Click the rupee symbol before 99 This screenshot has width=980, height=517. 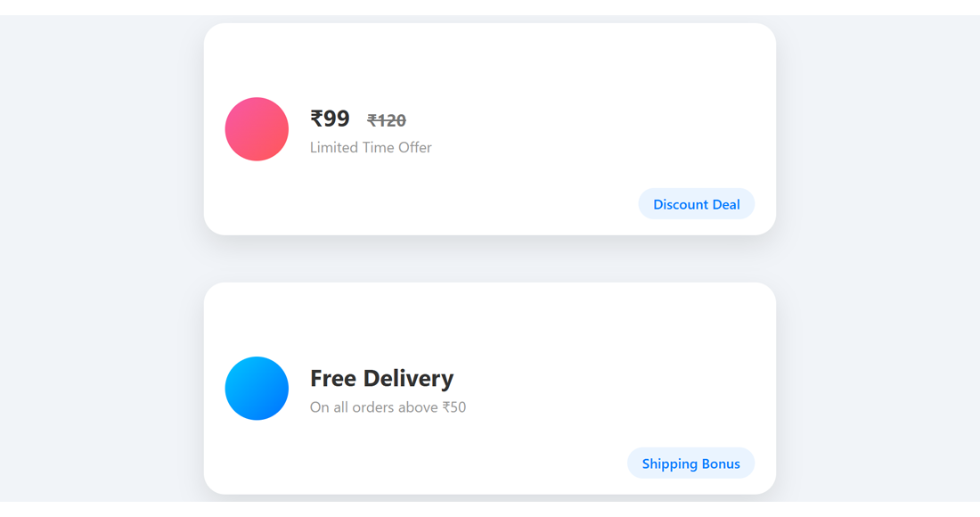[x=316, y=119]
